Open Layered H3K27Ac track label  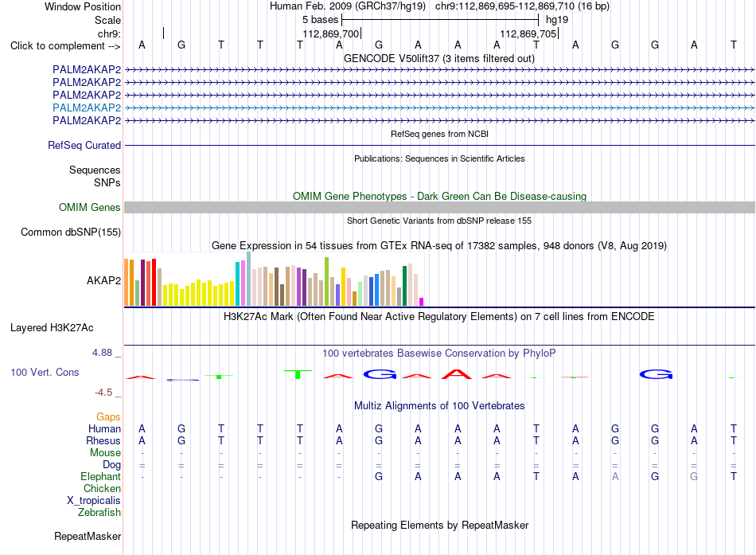[52, 328]
